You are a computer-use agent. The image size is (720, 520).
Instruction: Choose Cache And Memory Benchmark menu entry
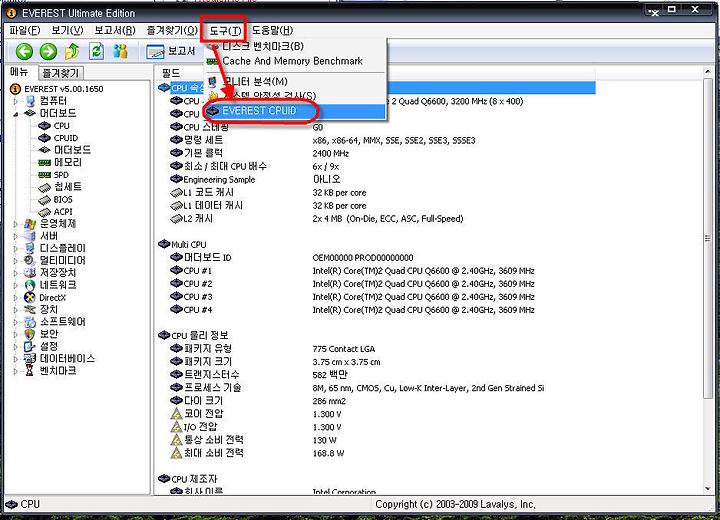point(295,61)
